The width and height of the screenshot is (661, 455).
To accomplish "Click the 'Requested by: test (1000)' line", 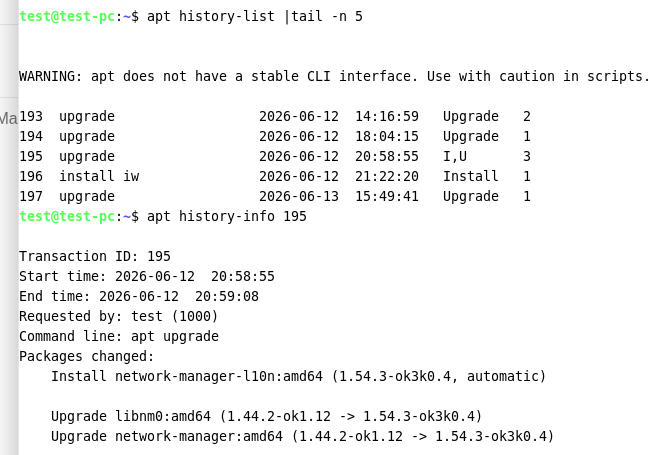I will [x=118, y=316].
